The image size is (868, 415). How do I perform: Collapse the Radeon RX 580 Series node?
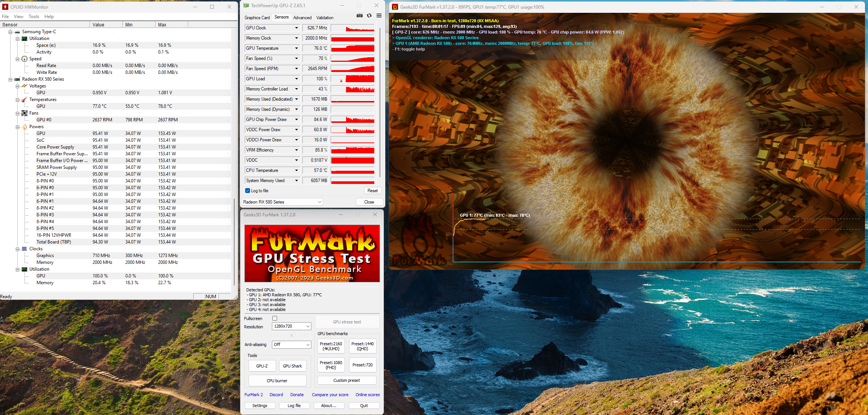point(11,79)
